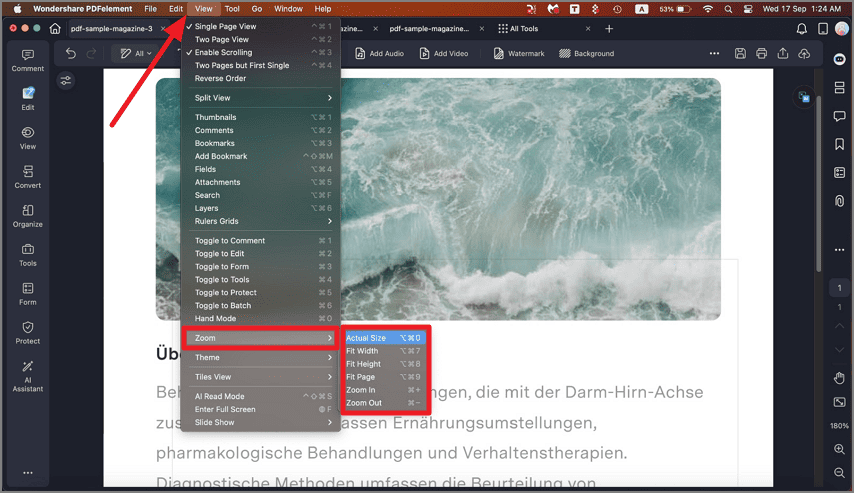This screenshot has width=854, height=493.
Task: Click Background in toolbar
Action: tap(587, 53)
